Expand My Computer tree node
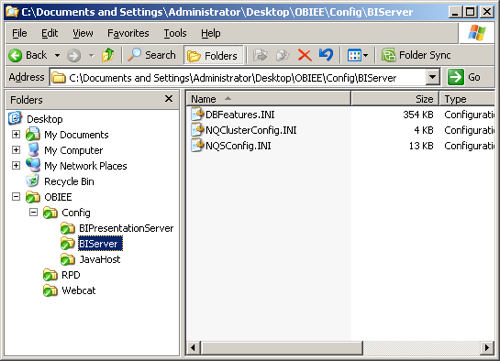This screenshot has width=500, height=361. pos(16,150)
